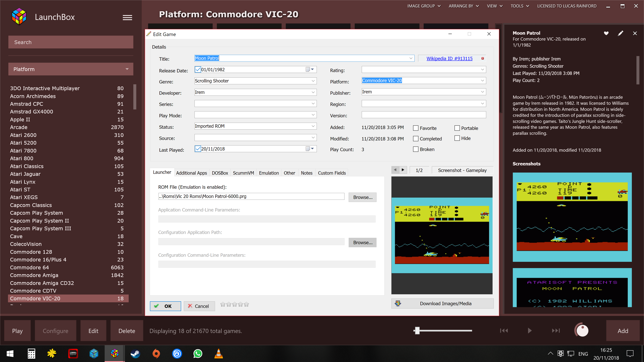644x362 pixels.
Task: Show next image with right arrow
Action: pyautogui.click(x=403, y=170)
